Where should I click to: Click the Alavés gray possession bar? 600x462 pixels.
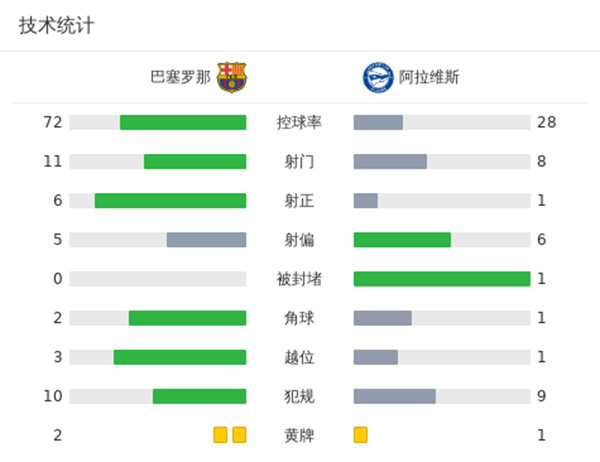(x=378, y=122)
